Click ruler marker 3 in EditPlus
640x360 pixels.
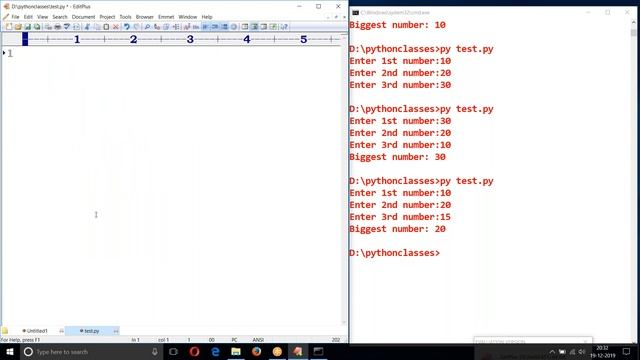tap(190, 39)
